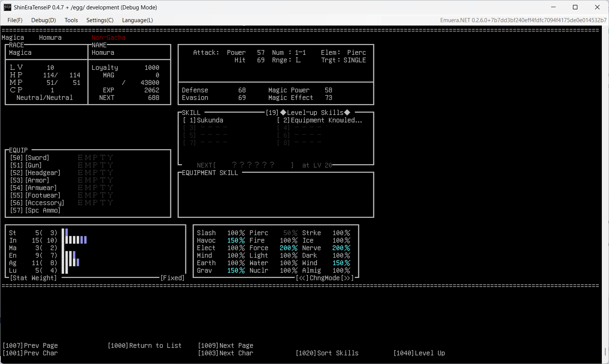Click the Pierc resistance 50% value
This screenshot has height=364, width=609.
[290, 233]
